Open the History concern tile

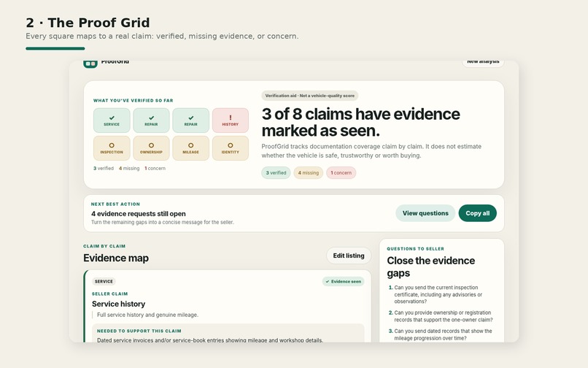[x=231, y=120]
